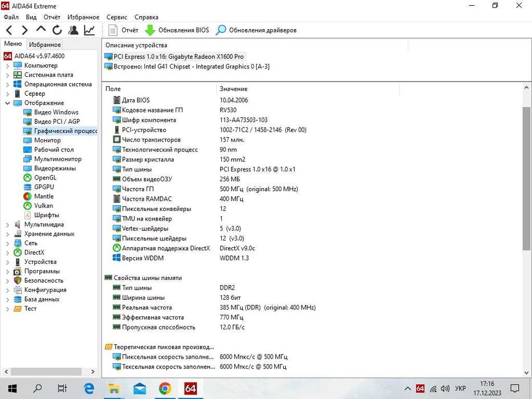Open the Файл menu

(x=11, y=17)
